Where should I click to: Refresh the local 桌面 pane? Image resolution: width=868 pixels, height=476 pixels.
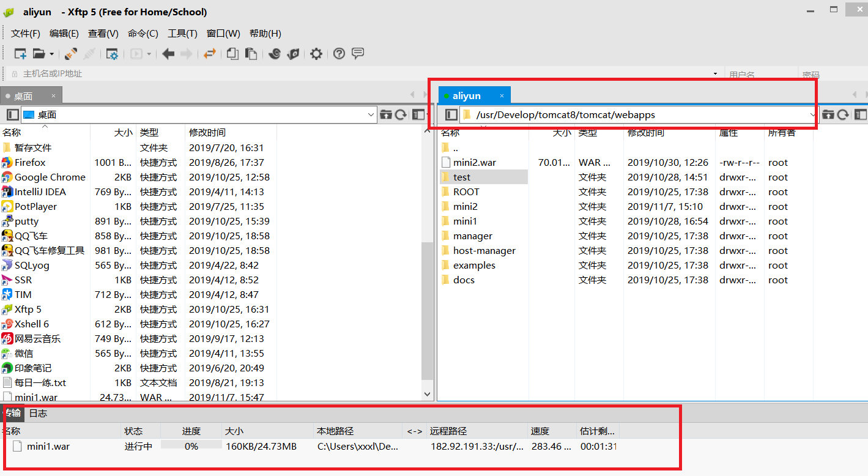(x=401, y=114)
